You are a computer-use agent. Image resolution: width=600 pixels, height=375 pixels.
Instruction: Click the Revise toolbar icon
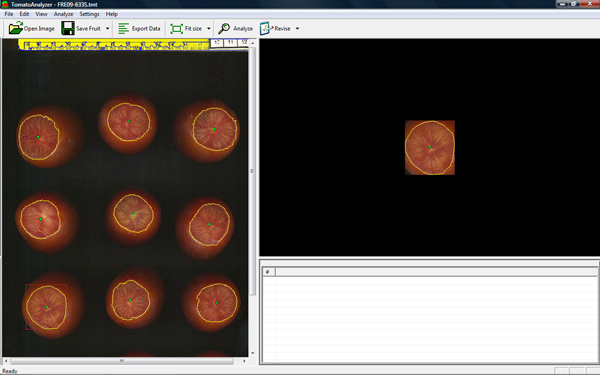(x=266, y=28)
